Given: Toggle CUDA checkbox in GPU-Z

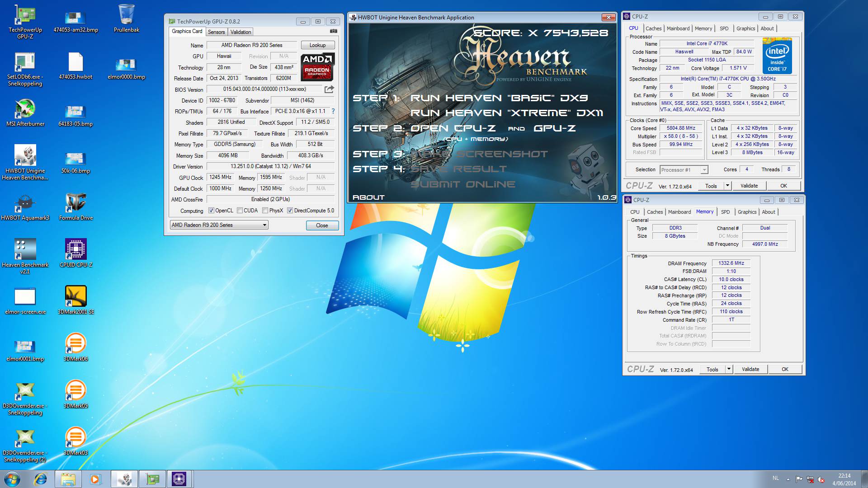Looking at the screenshot, I should [240, 211].
